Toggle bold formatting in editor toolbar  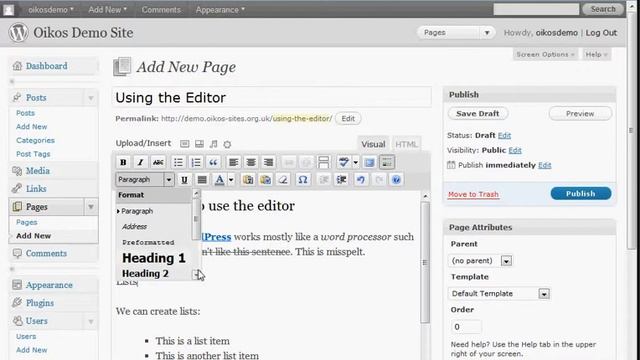tap(123, 162)
